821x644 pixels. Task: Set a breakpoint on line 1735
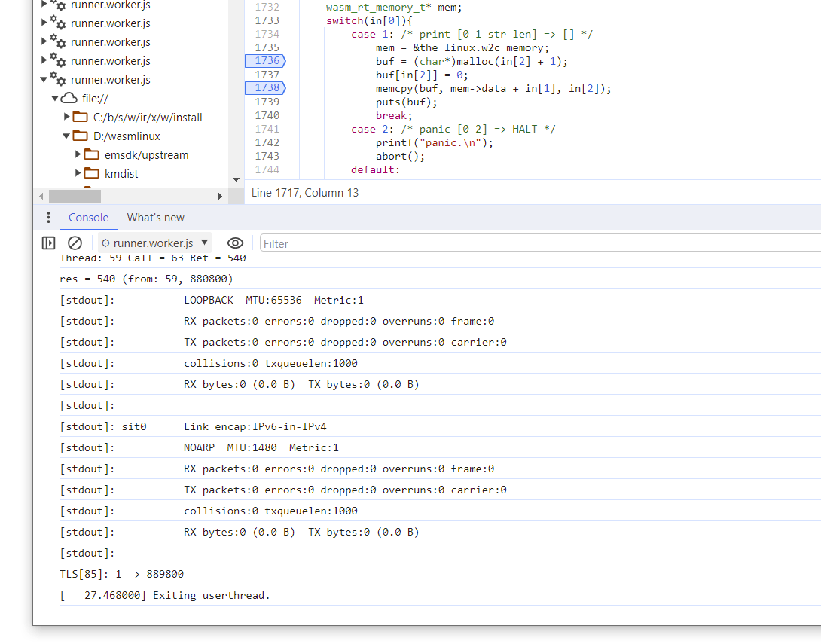tap(267, 47)
